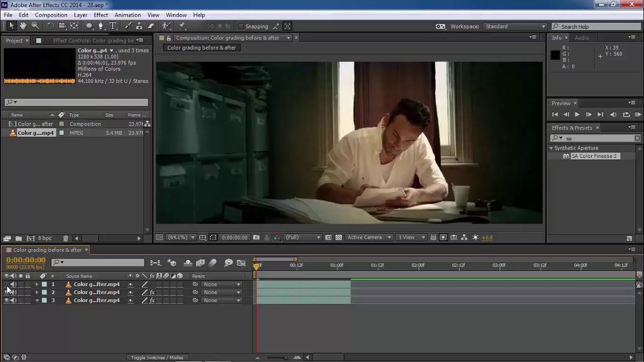Image resolution: width=644 pixels, height=362 pixels.
Task: Select the Ellipse shape tool
Action: click(89, 26)
